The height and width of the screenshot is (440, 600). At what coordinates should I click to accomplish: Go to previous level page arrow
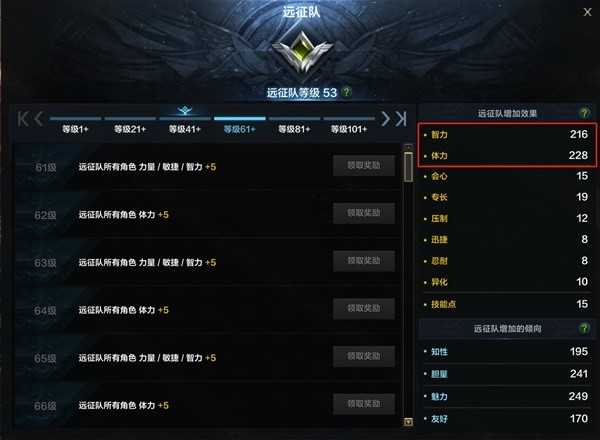[x=38, y=119]
